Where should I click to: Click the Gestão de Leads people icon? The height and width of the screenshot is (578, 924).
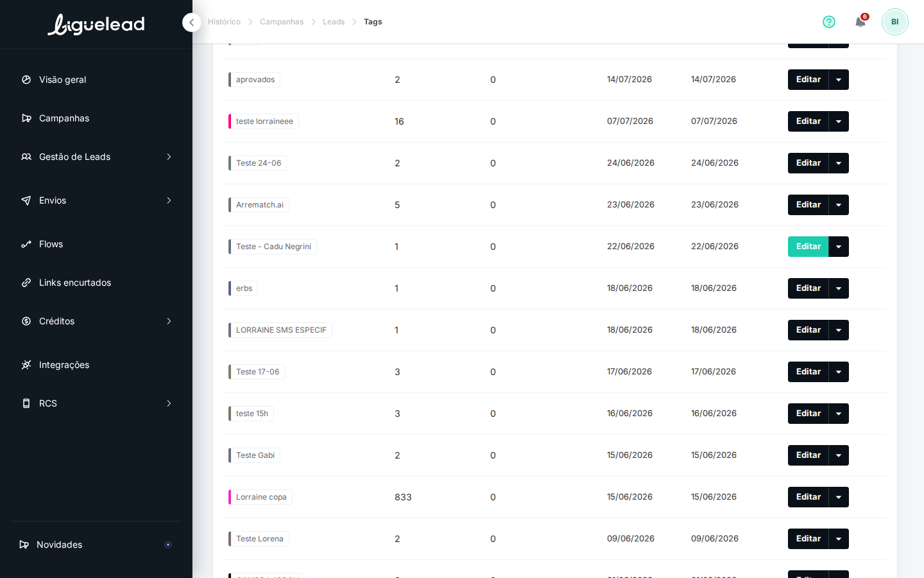26,157
